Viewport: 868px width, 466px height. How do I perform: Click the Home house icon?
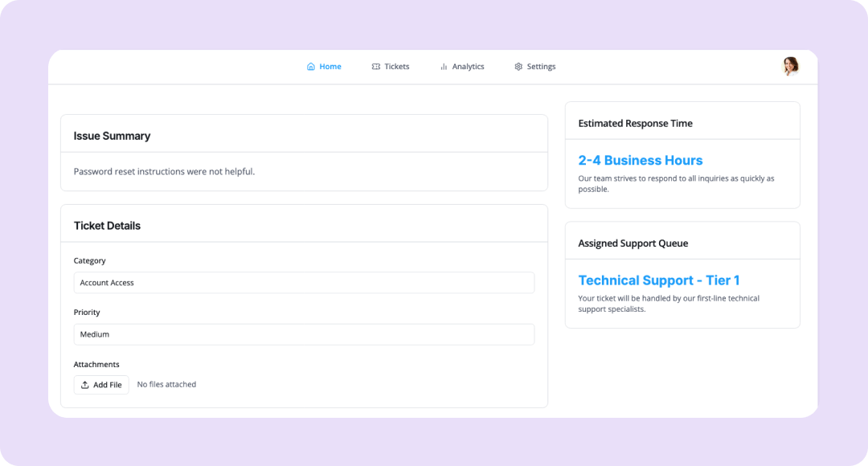pos(311,67)
